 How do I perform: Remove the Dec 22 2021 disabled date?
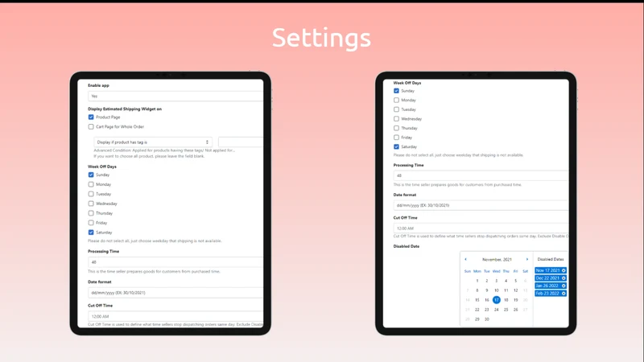click(x=563, y=278)
